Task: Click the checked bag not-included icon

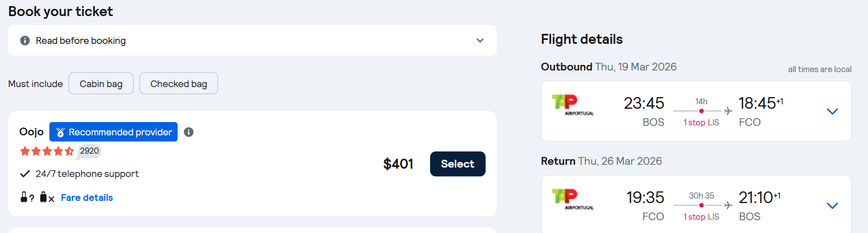Action: pyautogui.click(x=47, y=197)
